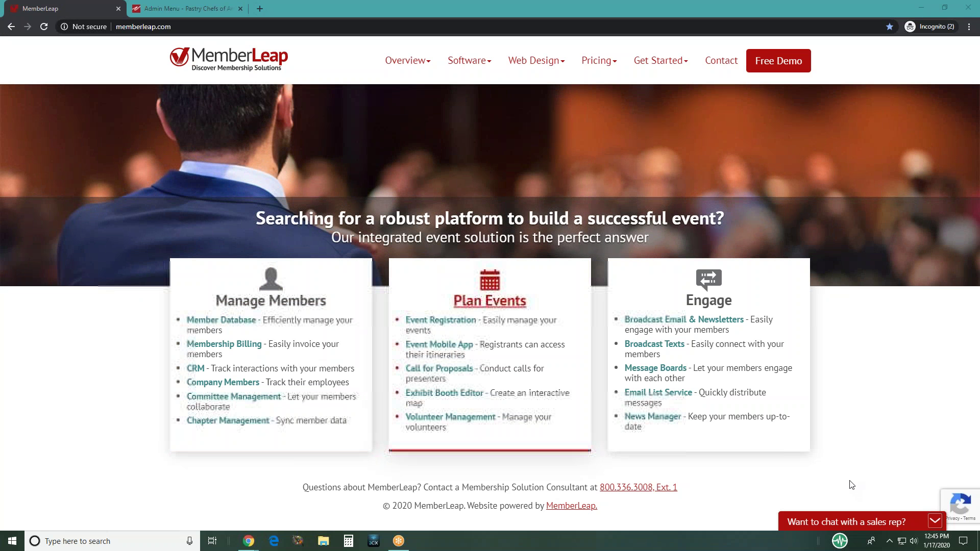980x551 pixels.
Task: Collapse the sales rep chat arrow
Action: tap(935, 521)
